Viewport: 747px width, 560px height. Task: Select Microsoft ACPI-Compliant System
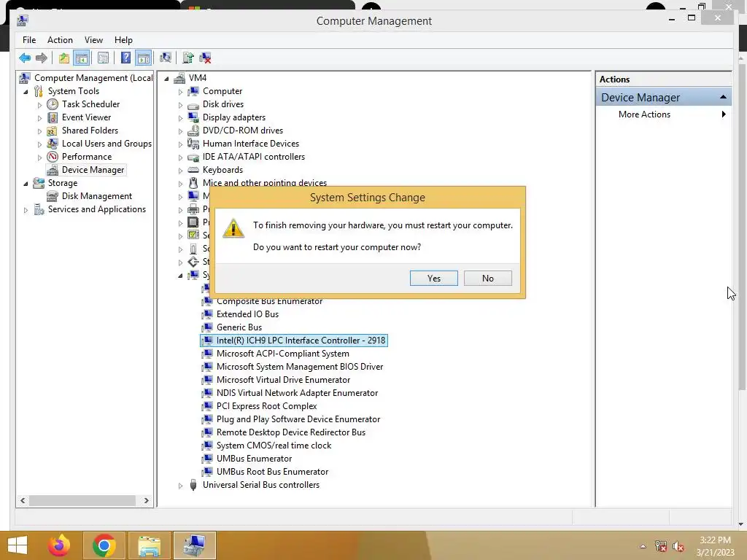point(282,354)
